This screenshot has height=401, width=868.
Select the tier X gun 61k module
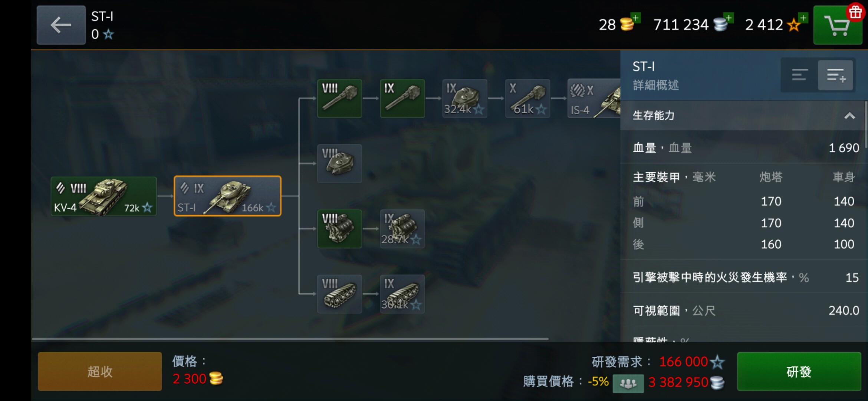pyautogui.click(x=527, y=98)
